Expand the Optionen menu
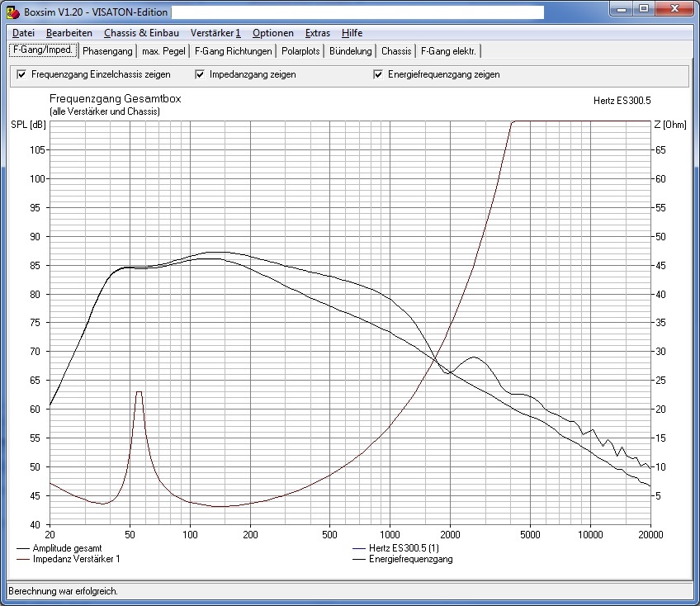The image size is (700, 606). coord(272,33)
